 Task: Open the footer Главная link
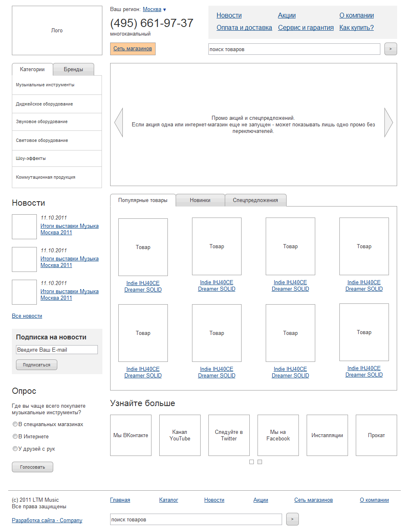click(120, 500)
